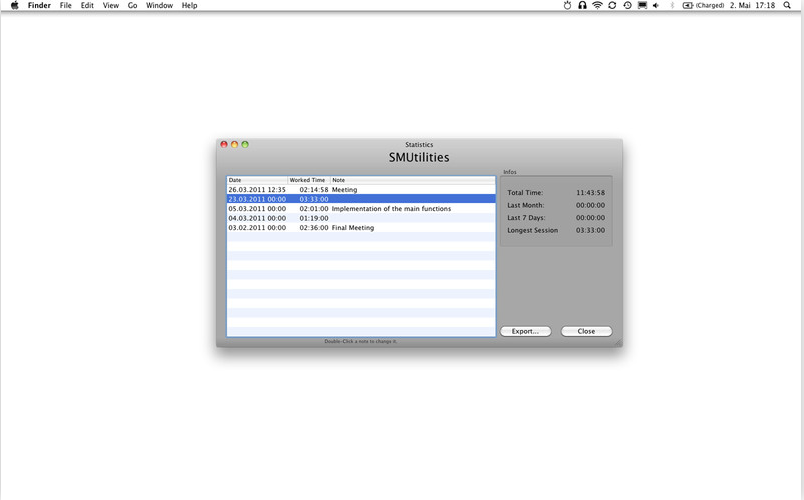Click the Bluetooth menu bar icon
Image resolution: width=804 pixels, height=500 pixels.
(672, 5)
